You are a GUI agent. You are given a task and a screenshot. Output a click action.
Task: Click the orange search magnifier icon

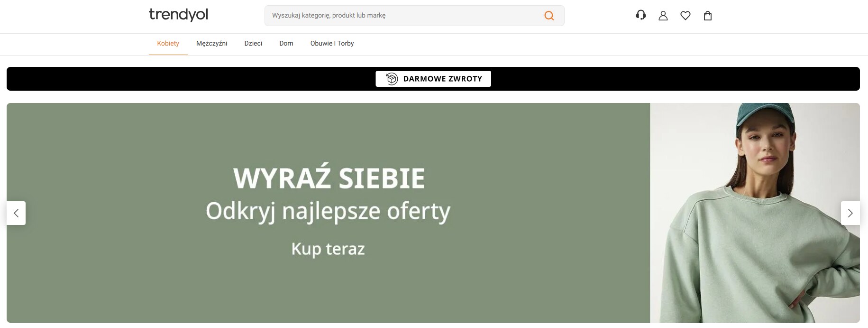(549, 16)
